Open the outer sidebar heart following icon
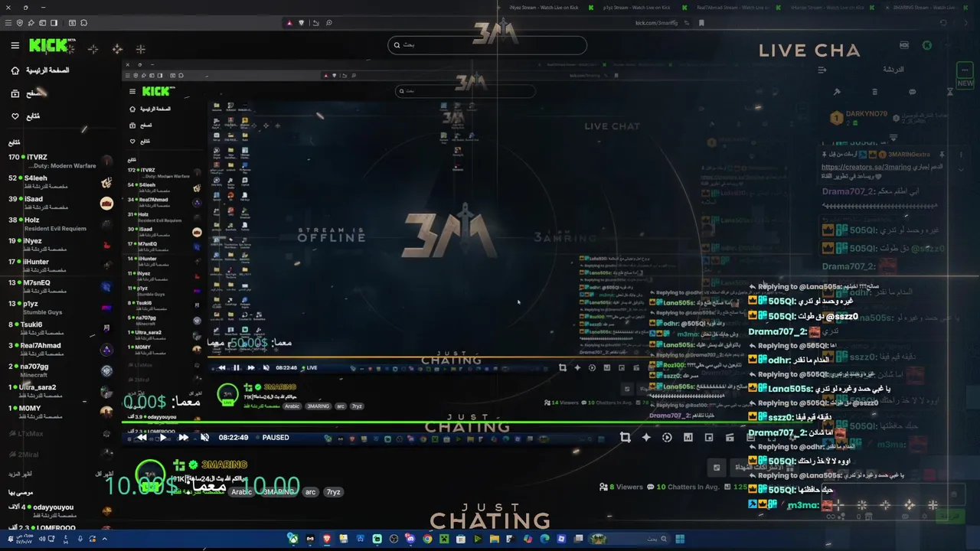The width and height of the screenshot is (980, 551). click(15, 116)
